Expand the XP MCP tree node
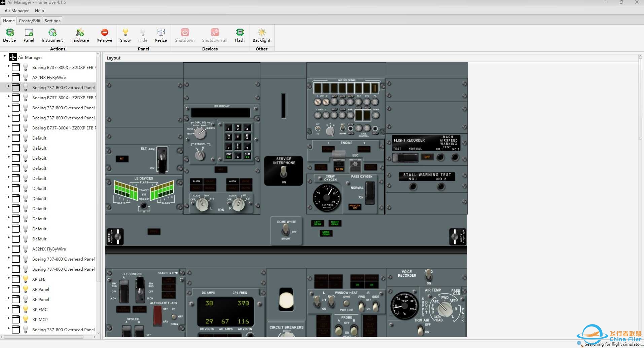 click(x=8, y=318)
